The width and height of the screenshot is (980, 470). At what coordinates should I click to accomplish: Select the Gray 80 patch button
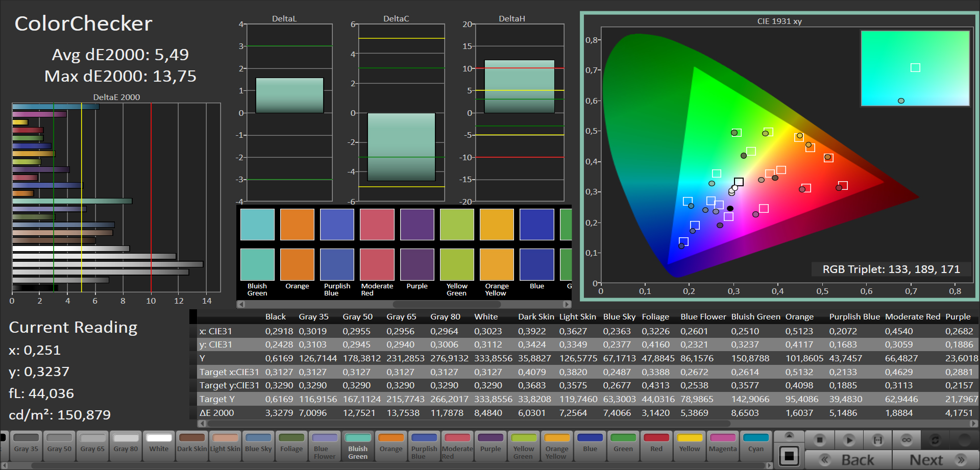(126, 446)
